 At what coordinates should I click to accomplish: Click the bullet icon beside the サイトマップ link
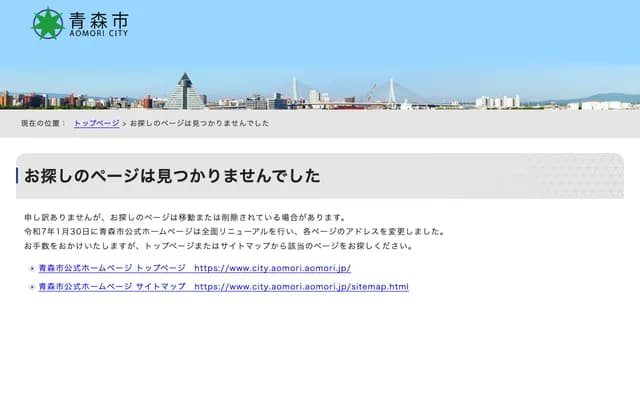tap(32, 288)
